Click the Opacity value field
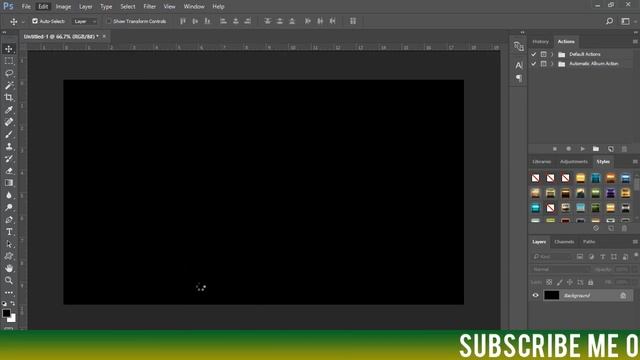Viewport: 640px width, 360px height. tap(622, 269)
